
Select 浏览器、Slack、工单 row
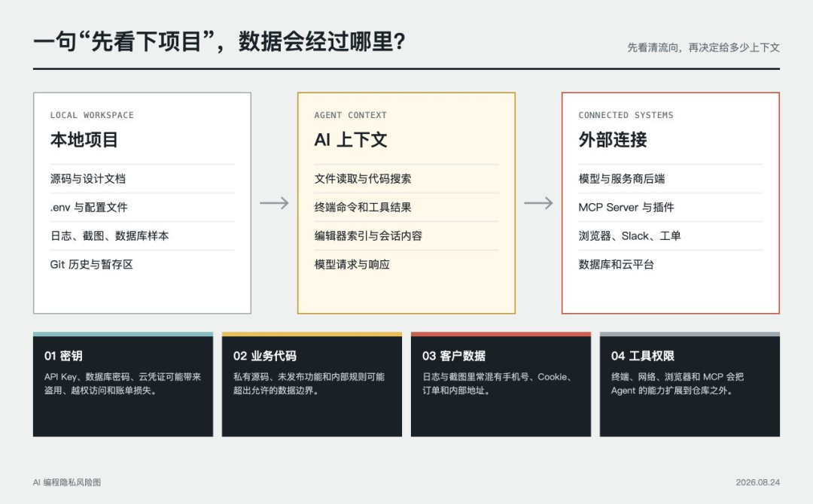[671, 235]
